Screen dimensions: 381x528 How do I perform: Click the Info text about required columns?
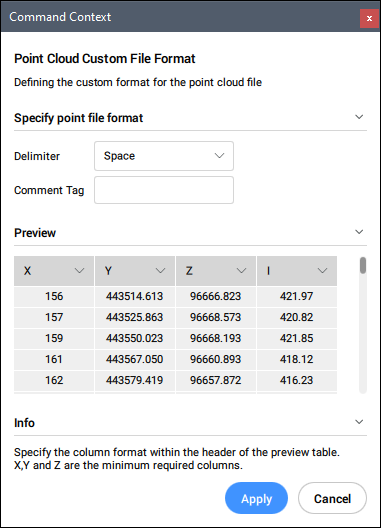pyautogui.click(x=177, y=459)
